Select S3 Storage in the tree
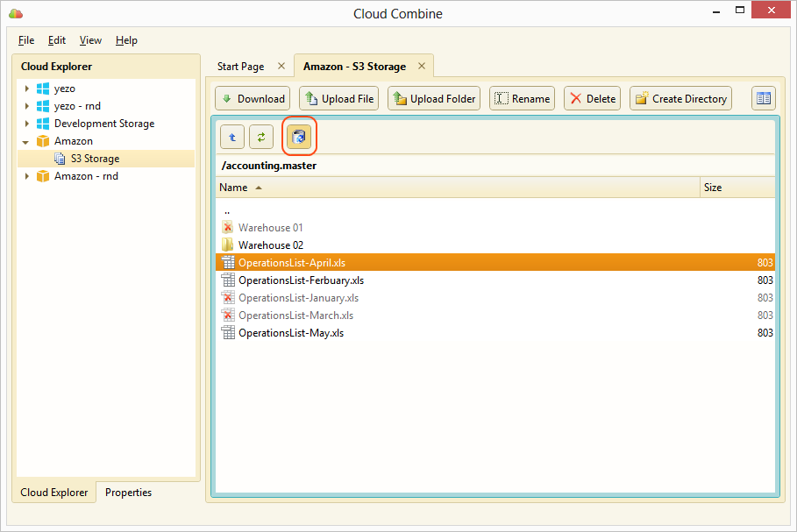This screenshot has width=797, height=532. tap(95, 159)
